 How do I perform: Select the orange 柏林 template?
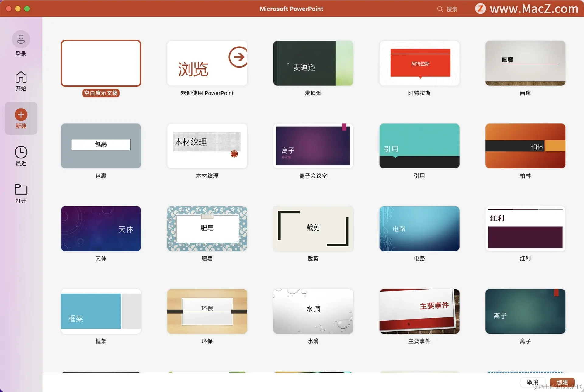pos(525,146)
